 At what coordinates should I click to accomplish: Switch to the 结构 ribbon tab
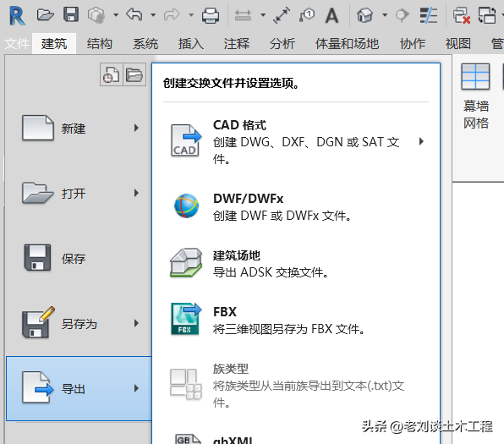click(99, 43)
